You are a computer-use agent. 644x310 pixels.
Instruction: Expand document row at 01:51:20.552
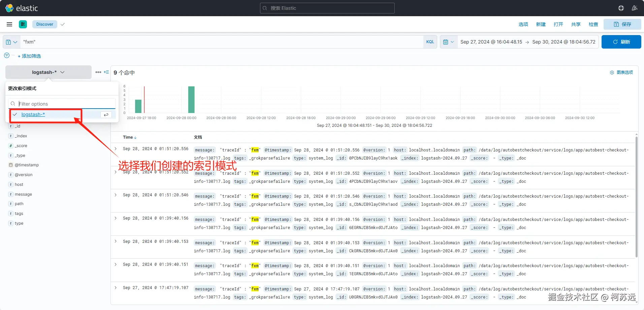[116, 172]
